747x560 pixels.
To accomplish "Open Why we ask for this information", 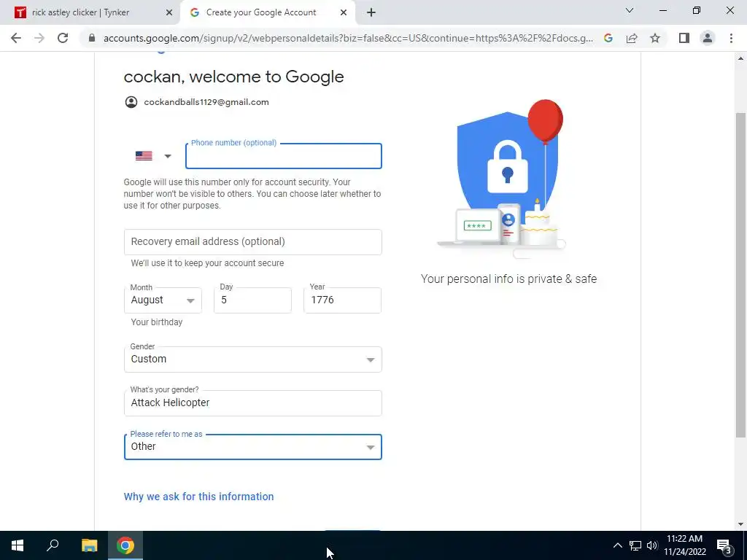I will 198,497.
